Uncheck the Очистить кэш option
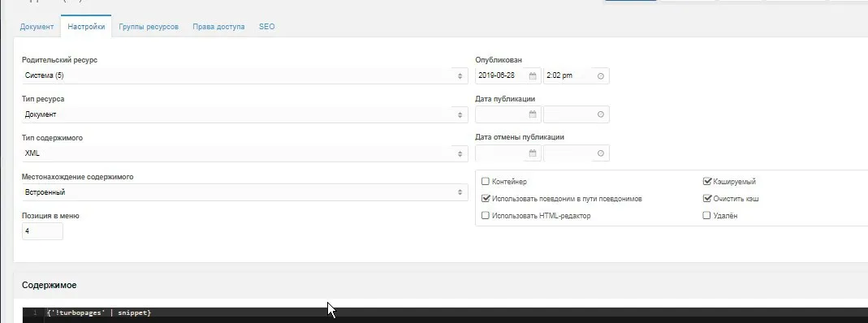This screenshot has width=868, height=323. tap(706, 199)
